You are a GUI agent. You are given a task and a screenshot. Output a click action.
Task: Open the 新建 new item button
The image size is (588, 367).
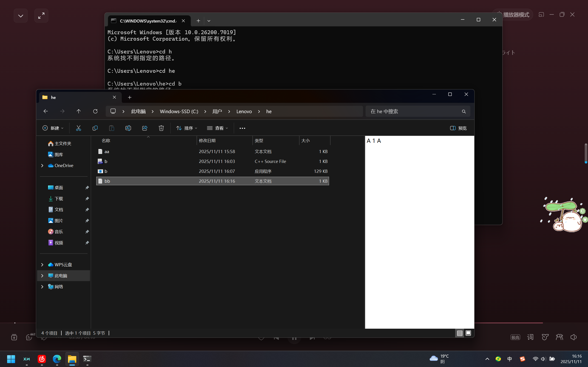point(53,128)
